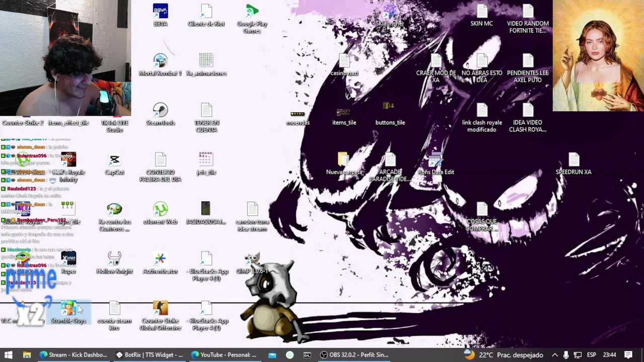Viewport: 644px width, 362px height.
Task: Open the notification center
Action: point(628,354)
